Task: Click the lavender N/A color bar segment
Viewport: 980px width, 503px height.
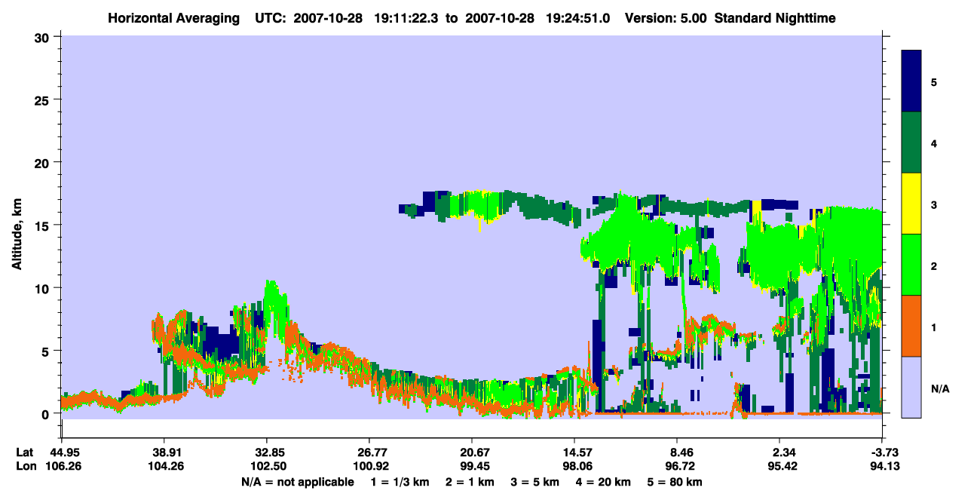Action: (911, 387)
